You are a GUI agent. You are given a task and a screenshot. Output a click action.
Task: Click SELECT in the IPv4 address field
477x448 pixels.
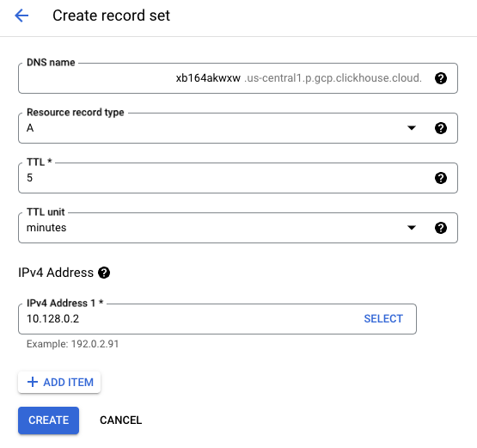[x=383, y=319]
